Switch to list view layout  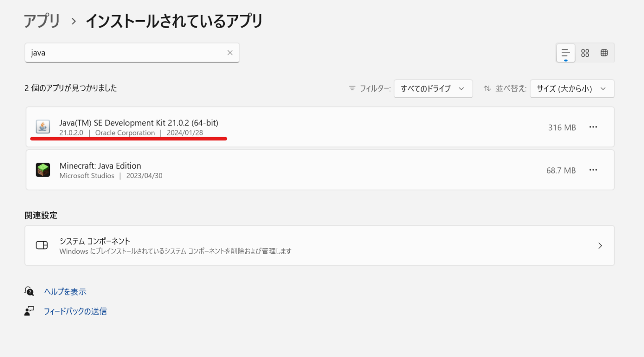coord(566,53)
